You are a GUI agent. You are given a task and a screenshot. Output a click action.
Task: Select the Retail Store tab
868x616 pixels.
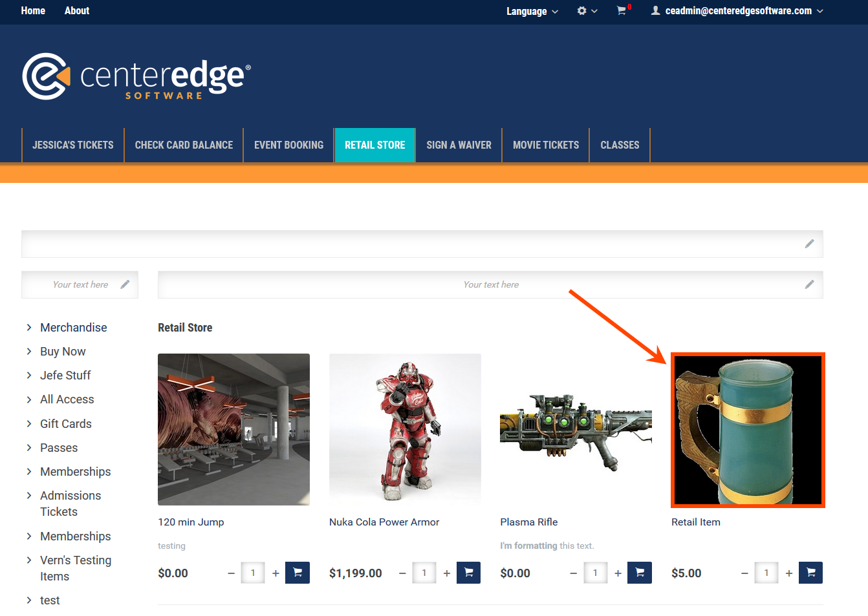click(375, 145)
